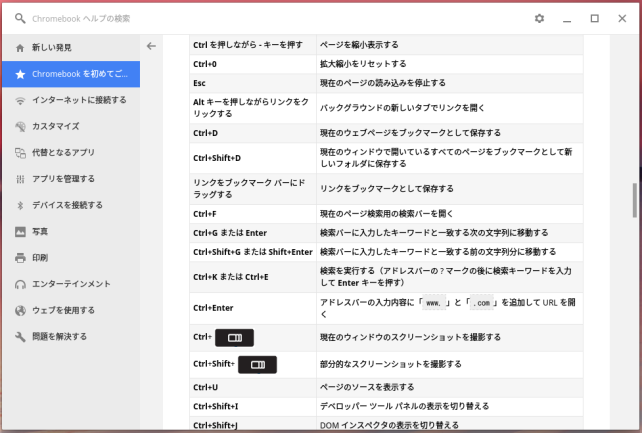Click the printer icon for 印刷

[x=20, y=257]
